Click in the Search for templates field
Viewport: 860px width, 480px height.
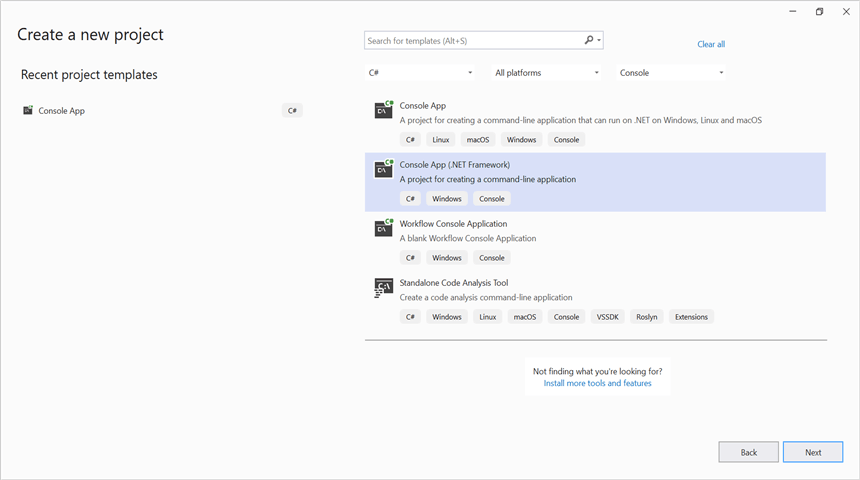click(472, 41)
